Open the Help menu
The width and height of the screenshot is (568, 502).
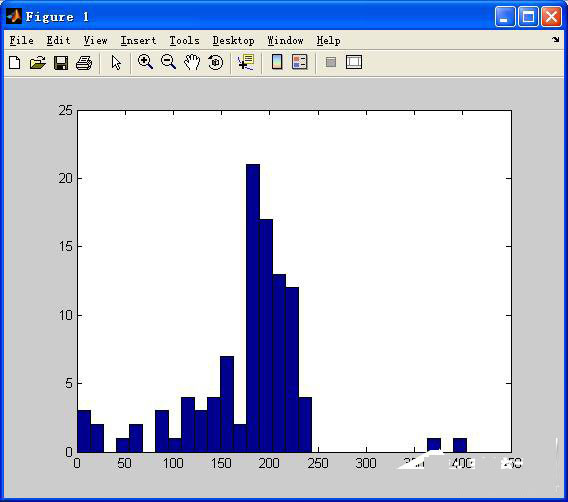[x=329, y=41]
